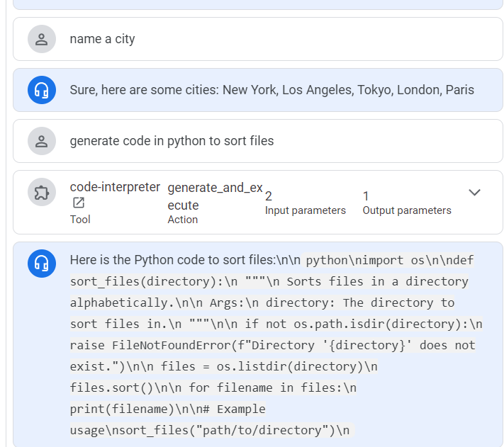Image resolution: width=504 pixels, height=447 pixels.
Task: Click user avatar beside 'generate code in python'
Action: [42, 141]
